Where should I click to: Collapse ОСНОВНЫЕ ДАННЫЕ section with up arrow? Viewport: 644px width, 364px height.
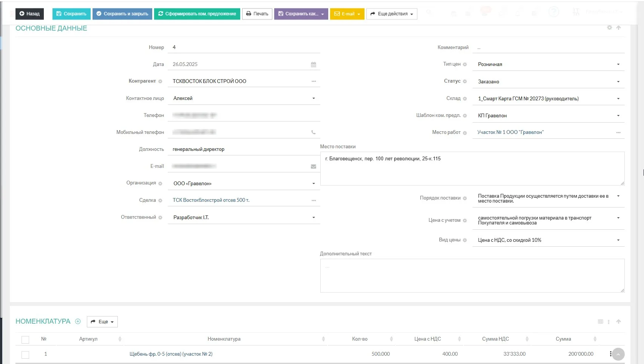(618, 28)
